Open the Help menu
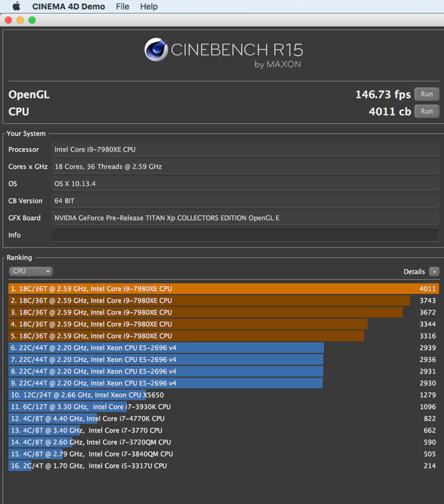 [x=149, y=6]
